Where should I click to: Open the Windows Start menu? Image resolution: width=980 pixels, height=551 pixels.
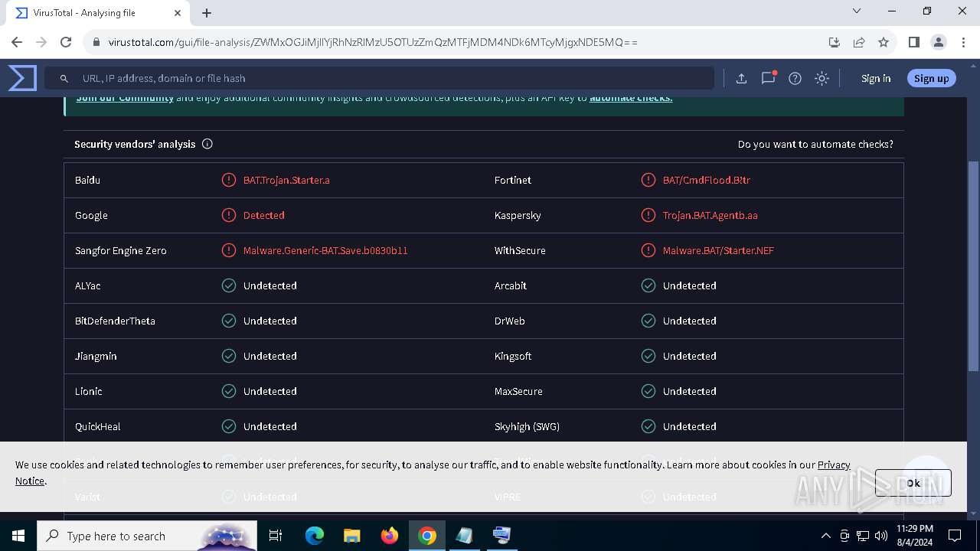(18, 536)
